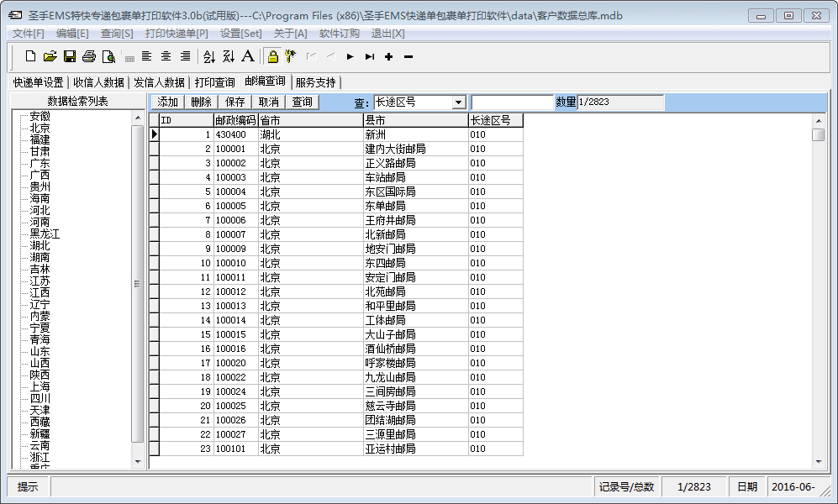Switch to the 服务支持 tab
The width and height of the screenshot is (838, 504).
tap(316, 82)
